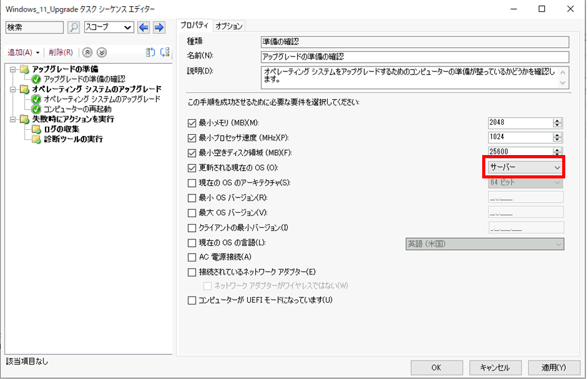Viewport: 588px width, 379px height.
Task: Switch to the オプション tab
Action: pyautogui.click(x=229, y=26)
